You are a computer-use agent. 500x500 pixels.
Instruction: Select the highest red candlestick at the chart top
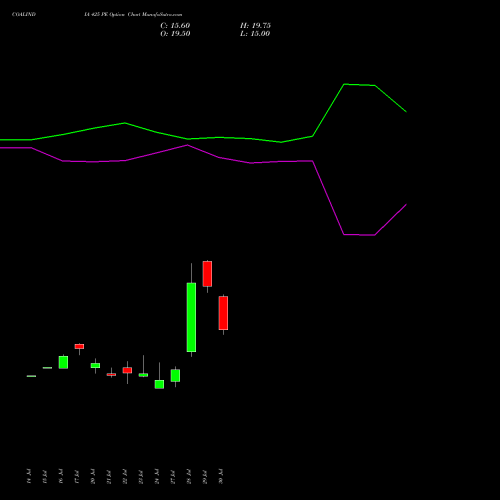[x=207, y=274]
